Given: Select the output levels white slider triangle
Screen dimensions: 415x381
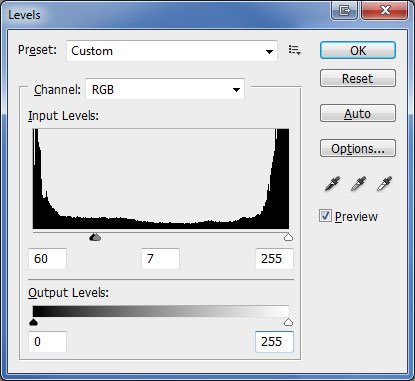Looking at the screenshot, I should [x=288, y=322].
